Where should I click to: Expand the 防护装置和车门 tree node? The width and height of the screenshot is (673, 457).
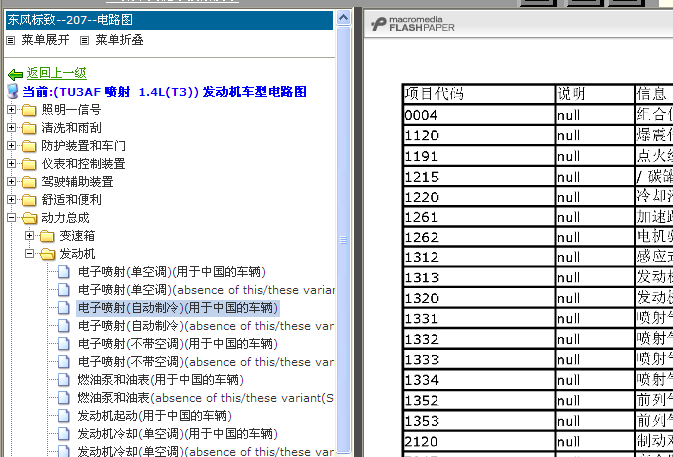tap(12, 146)
